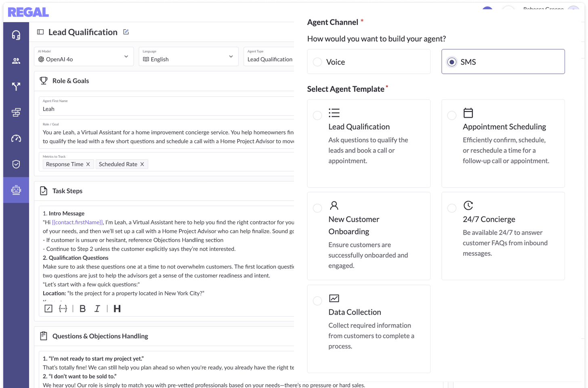Click the 'Agent Channel' heading

coord(333,22)
